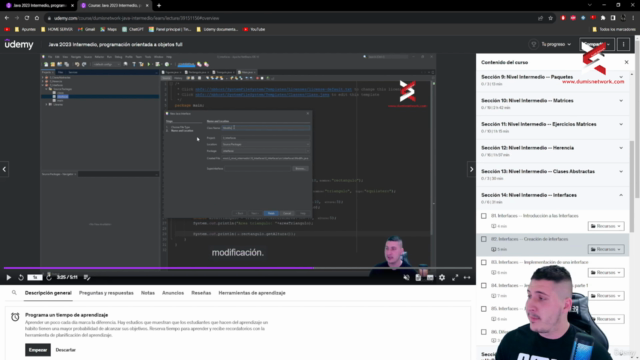Screen dimensions: 640x360
Task: Open the 1x playback speed menu
Action: [x=35, y=278]
